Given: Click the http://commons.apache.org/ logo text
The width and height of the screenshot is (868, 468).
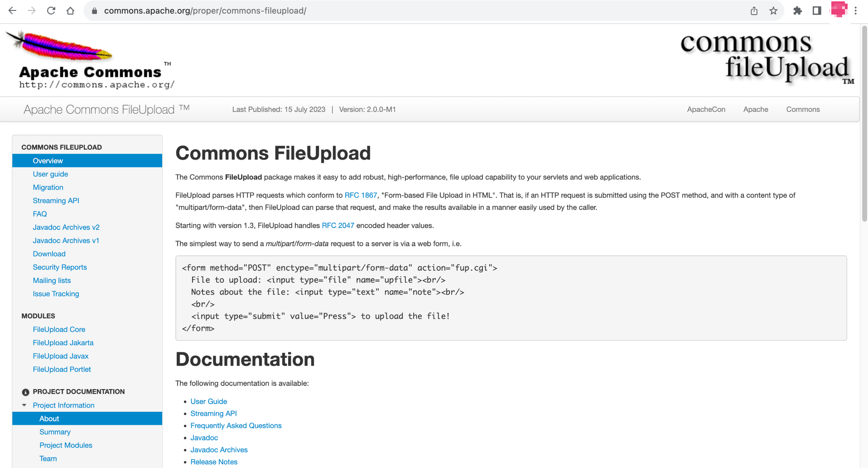Looking at the screenshot, I should pos(96,85).
